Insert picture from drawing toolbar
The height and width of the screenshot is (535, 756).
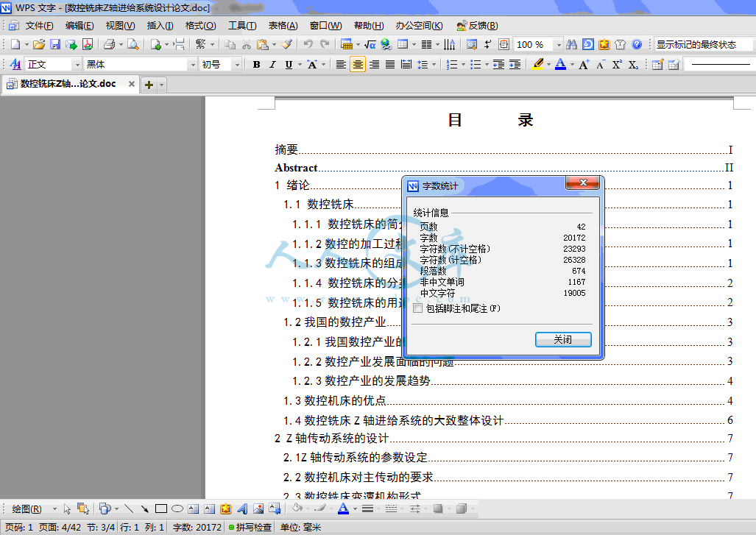click(x=258, y=509)
